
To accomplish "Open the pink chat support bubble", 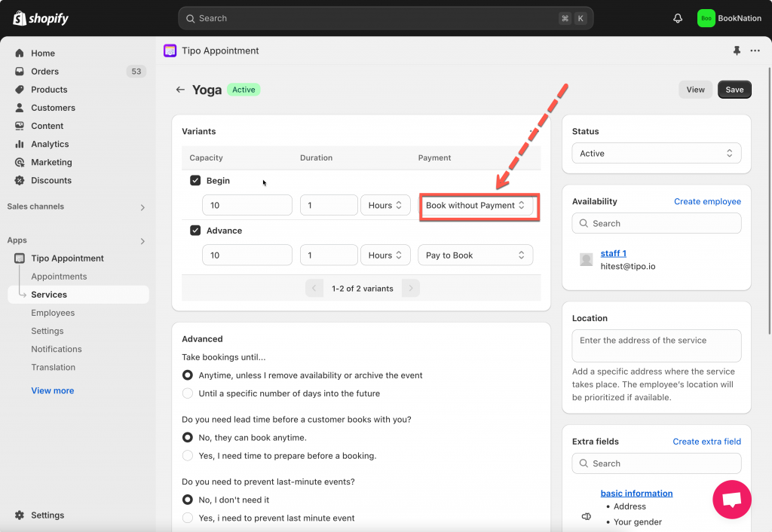I will click(731, 500).
